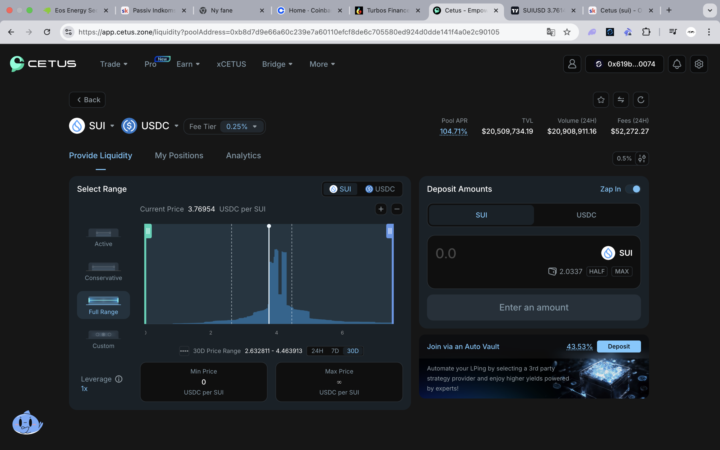The image size is (720, 450).
Task: Click the wallet balance icon
Action: pyautogui.click(x=552, y=271)
